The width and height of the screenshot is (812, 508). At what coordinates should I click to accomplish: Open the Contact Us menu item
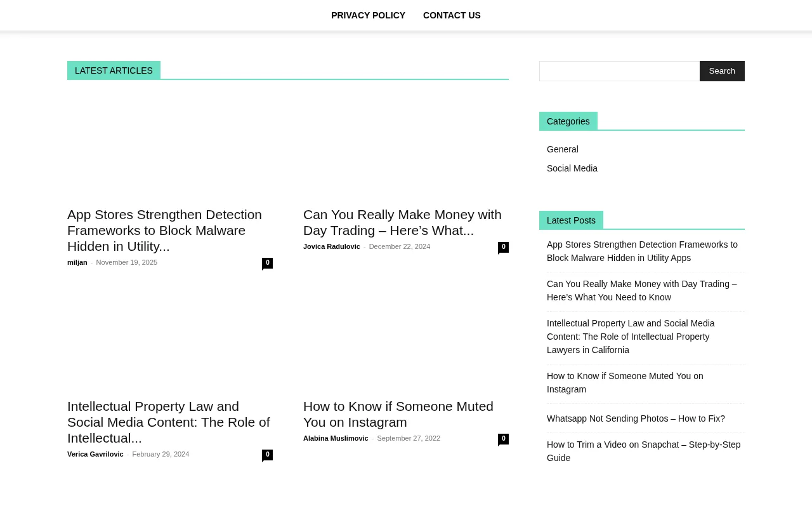pos(452,15)
